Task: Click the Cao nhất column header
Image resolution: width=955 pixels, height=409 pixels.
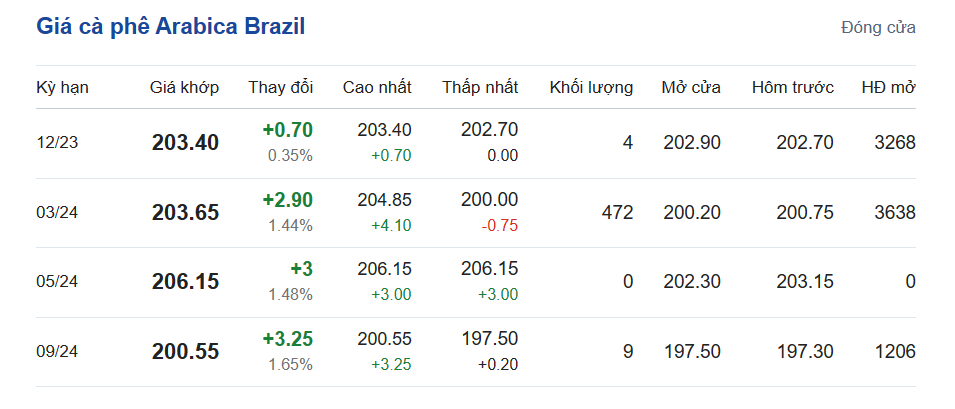Action: click(376, 87)
